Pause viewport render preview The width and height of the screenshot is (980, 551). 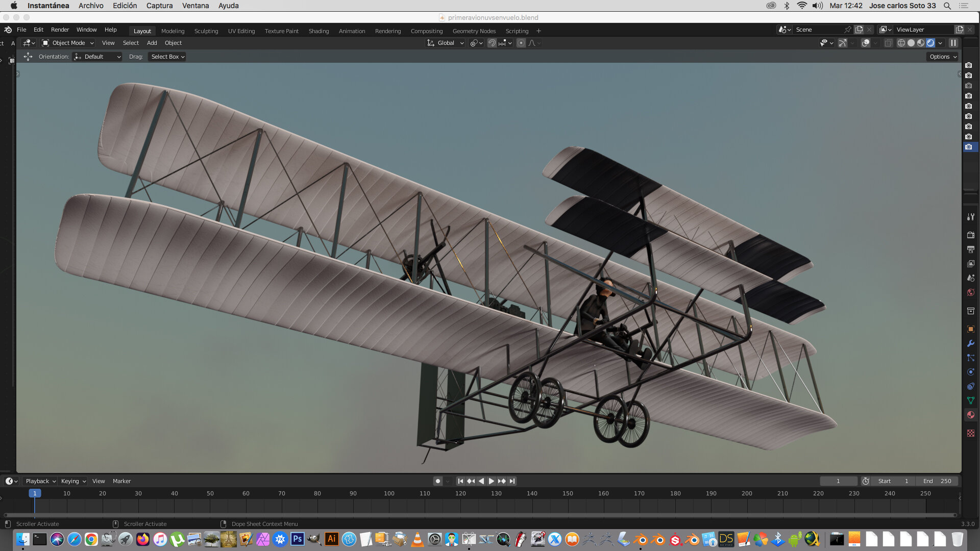[x=953, y=43]
